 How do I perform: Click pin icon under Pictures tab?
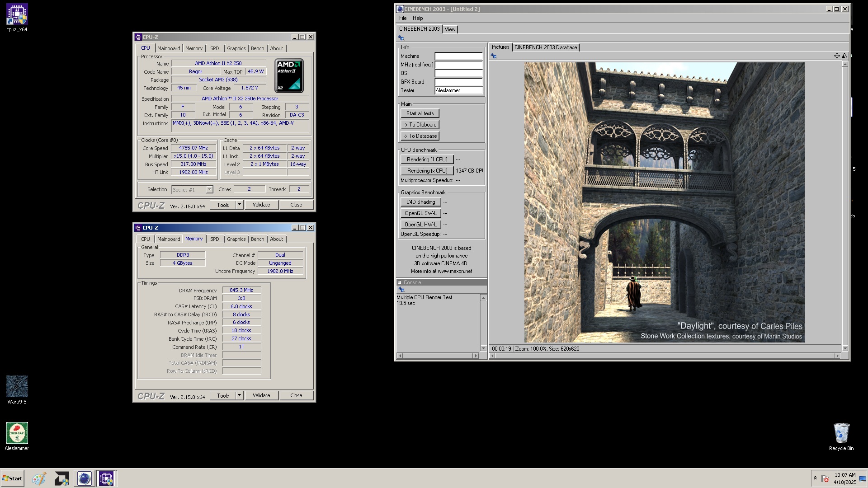pos(494,56)
